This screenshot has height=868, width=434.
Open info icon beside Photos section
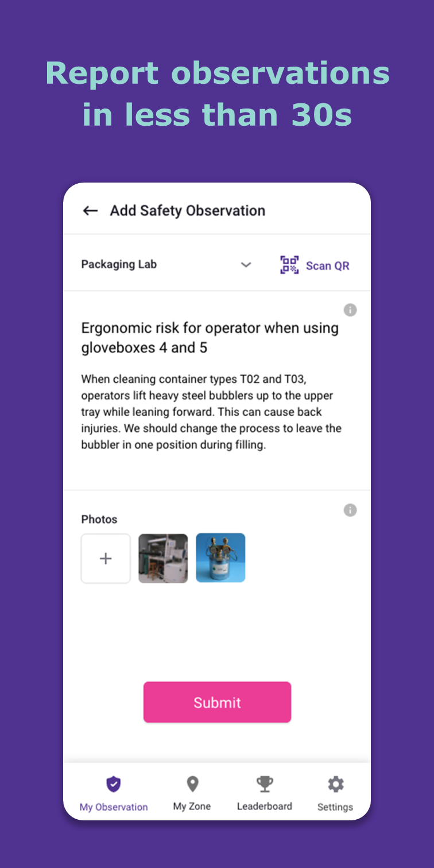click(350, 510)
